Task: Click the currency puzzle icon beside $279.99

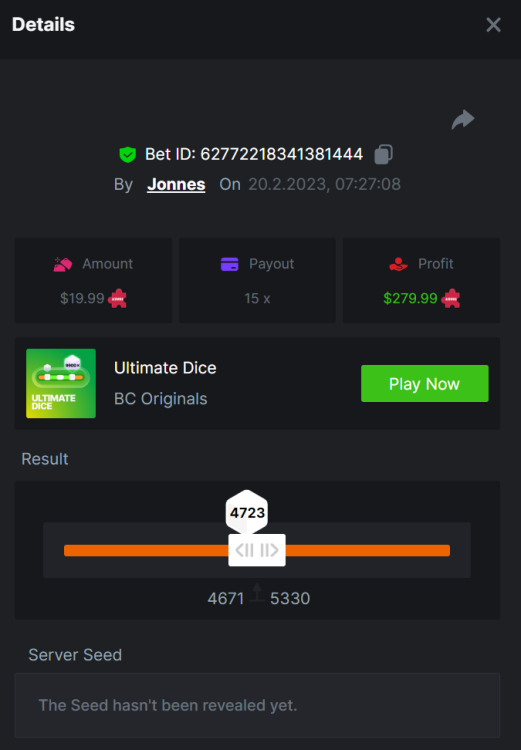Action: (x=450, y=298)
